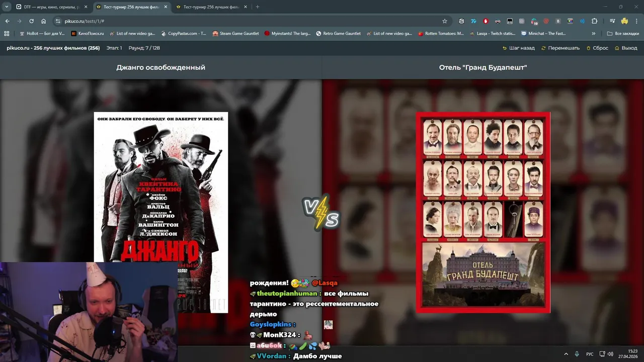Image resolution: width=644 pixels, height=362 pixels.
Task: Shuffle pairs with Перемешать
Action: click(x=560, y=48)
